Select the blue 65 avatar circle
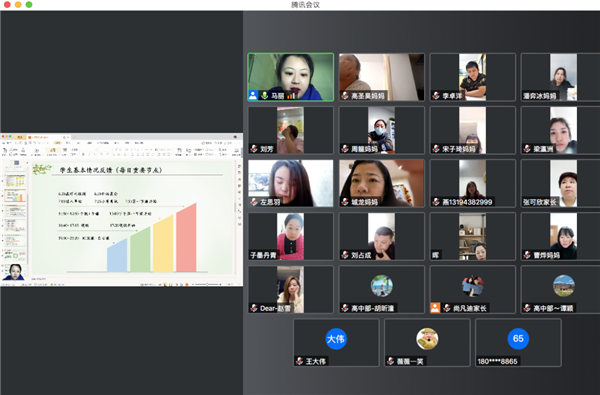The height and width of the screenshot is (395, 600). tap(518, 339)
